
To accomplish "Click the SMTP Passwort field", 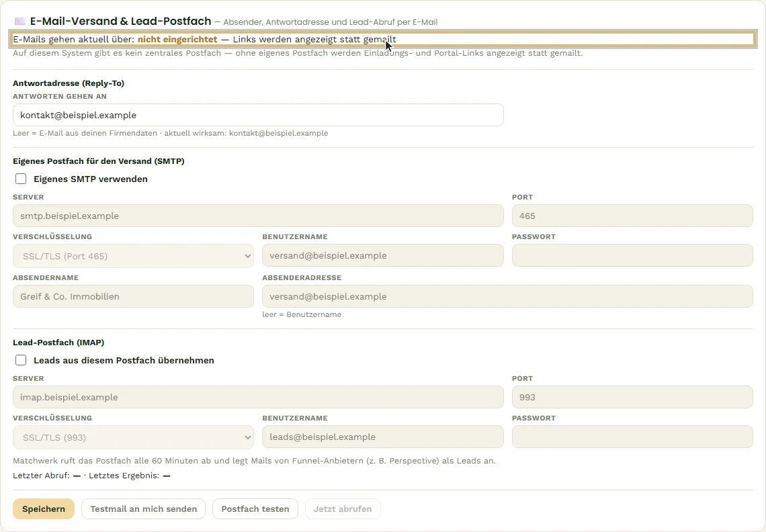I will click(x=632, y=255).
